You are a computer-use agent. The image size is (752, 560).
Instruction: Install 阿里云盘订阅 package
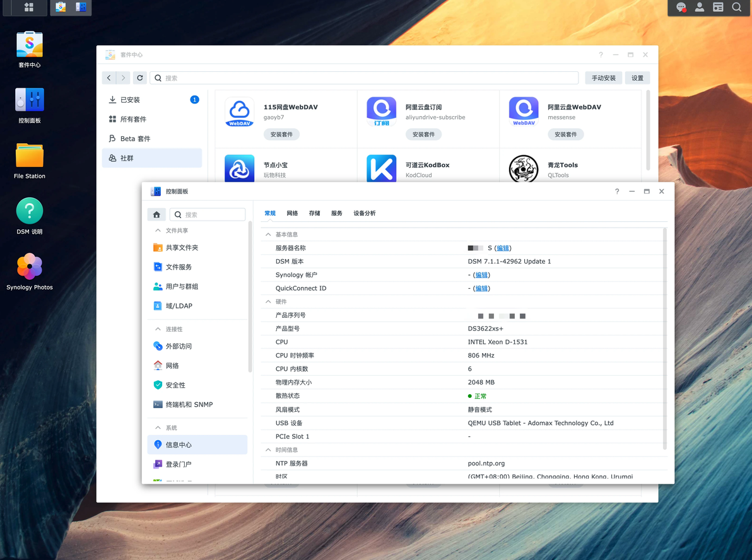[423, 134]
